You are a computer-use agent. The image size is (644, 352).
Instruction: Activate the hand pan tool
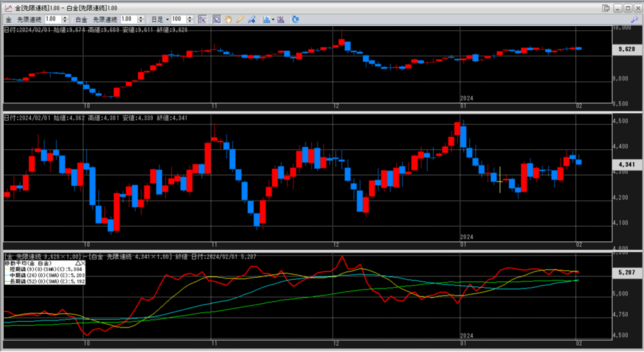(x=228, y=20)
